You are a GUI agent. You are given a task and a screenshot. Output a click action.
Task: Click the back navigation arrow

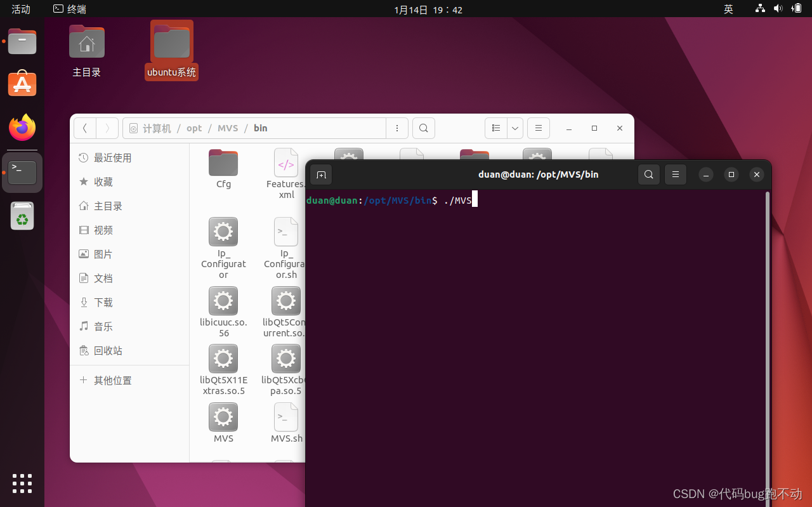[85, 128]
